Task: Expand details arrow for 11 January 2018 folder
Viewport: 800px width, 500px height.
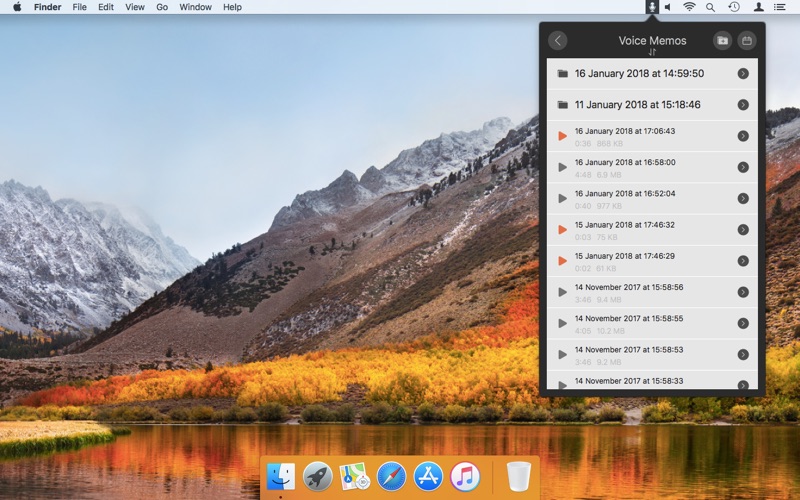Action: click(x=743, y=105)
